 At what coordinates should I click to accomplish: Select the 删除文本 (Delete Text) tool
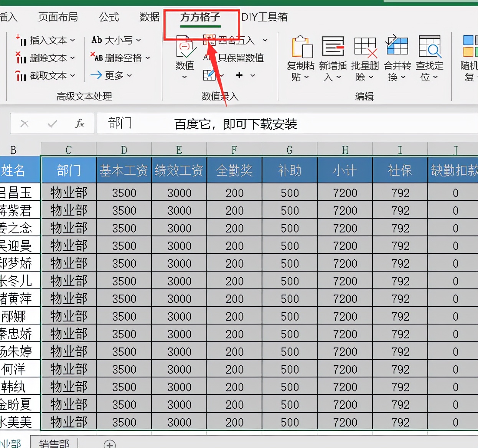tap(45, 58)
